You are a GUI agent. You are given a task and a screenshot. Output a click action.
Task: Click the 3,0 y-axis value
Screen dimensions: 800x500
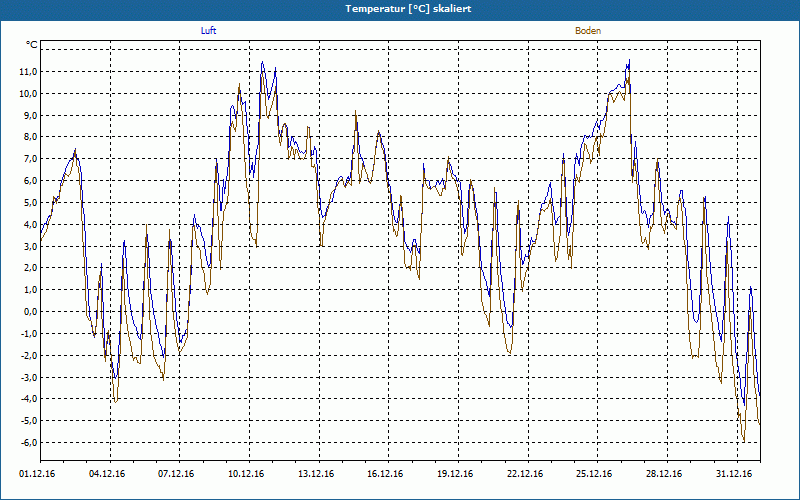tap(30, 246)
